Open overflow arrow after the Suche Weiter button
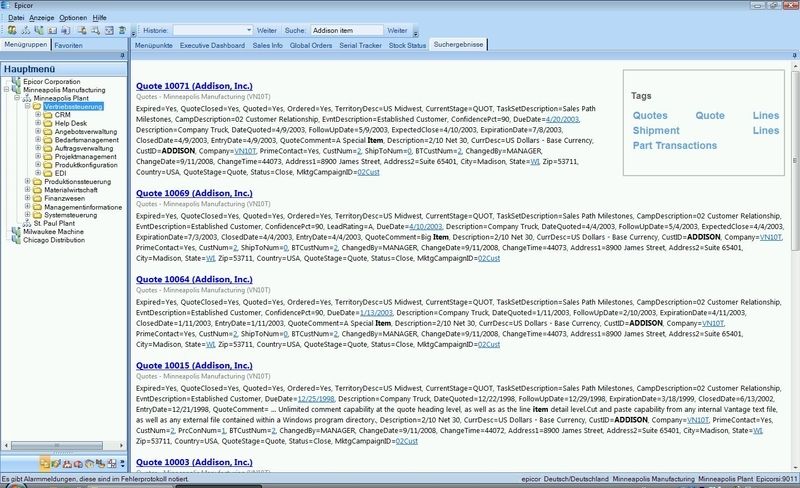800x488 pixels. [416, 34]
